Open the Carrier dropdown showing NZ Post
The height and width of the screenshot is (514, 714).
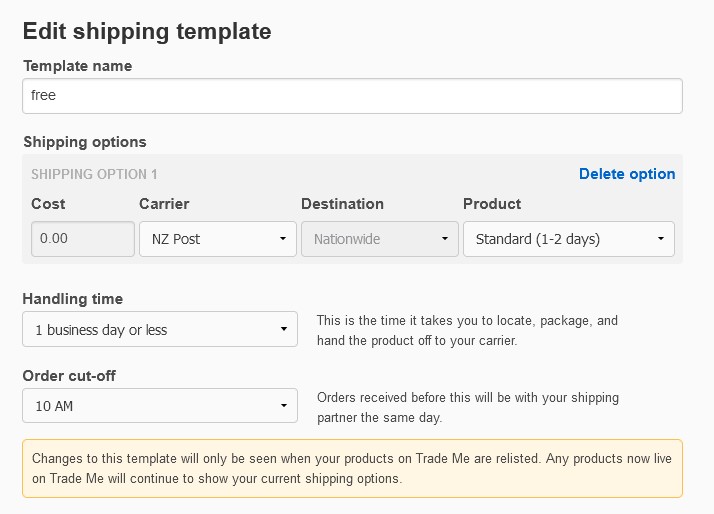(216, 239)
